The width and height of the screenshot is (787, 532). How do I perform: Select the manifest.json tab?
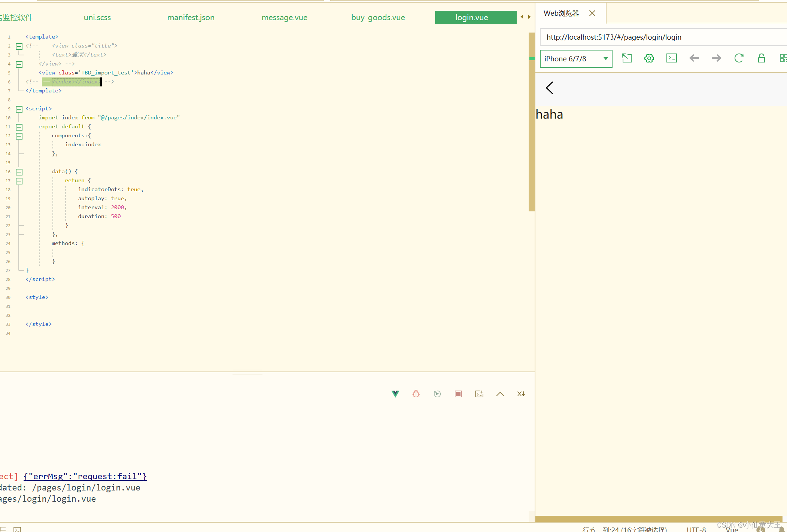coord(190,17)
